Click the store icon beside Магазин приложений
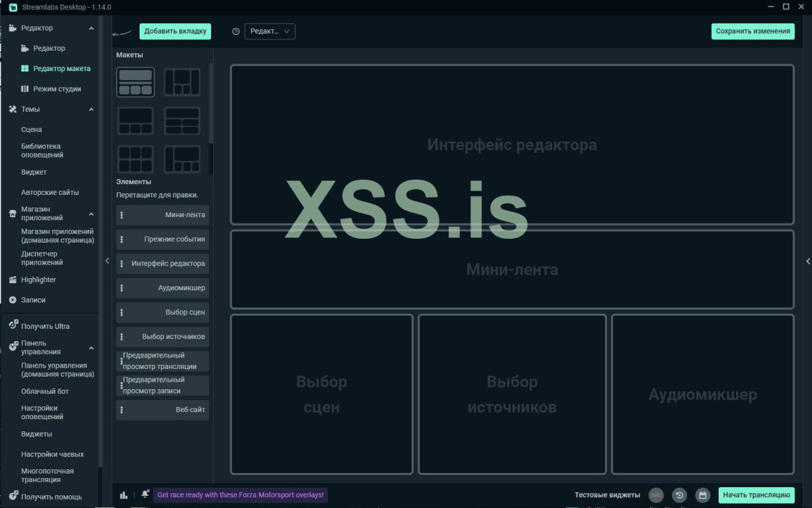Screen dimensions: 812x508 click(x=13, y=214)
